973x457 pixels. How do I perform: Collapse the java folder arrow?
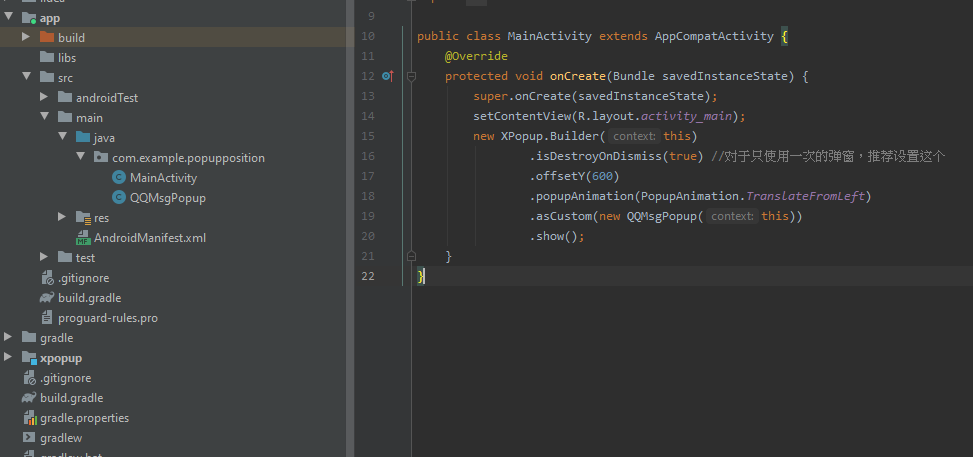(x=63, y=137)
